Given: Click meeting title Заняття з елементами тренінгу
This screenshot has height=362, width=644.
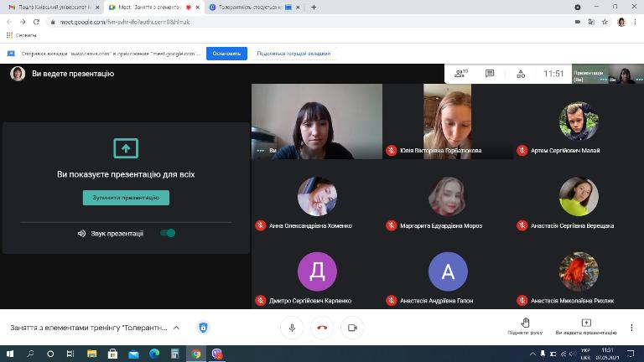Looking at the screenshot, I should [x=89, y=328].
